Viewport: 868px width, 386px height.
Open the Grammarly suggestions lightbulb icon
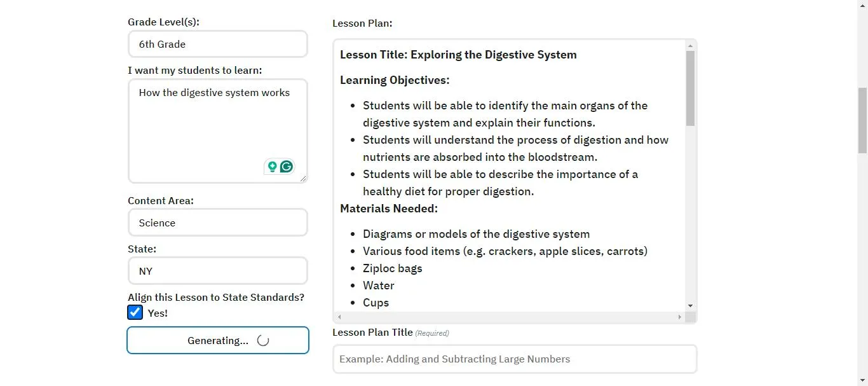point(272,166)
